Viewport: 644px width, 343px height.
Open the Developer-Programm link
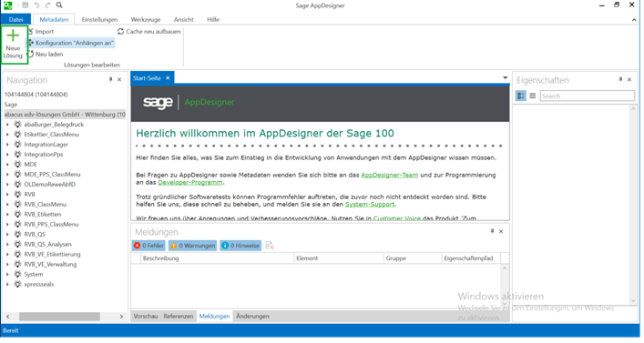pyautogui.click(x=190, y=183)
